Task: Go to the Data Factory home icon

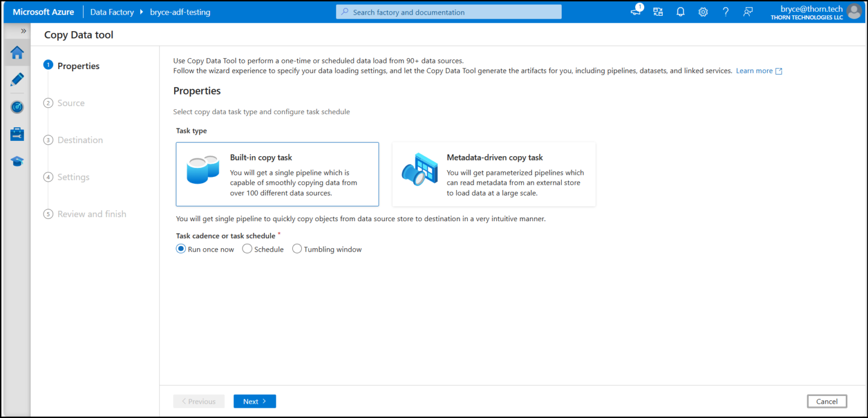Action: [16, 52]
